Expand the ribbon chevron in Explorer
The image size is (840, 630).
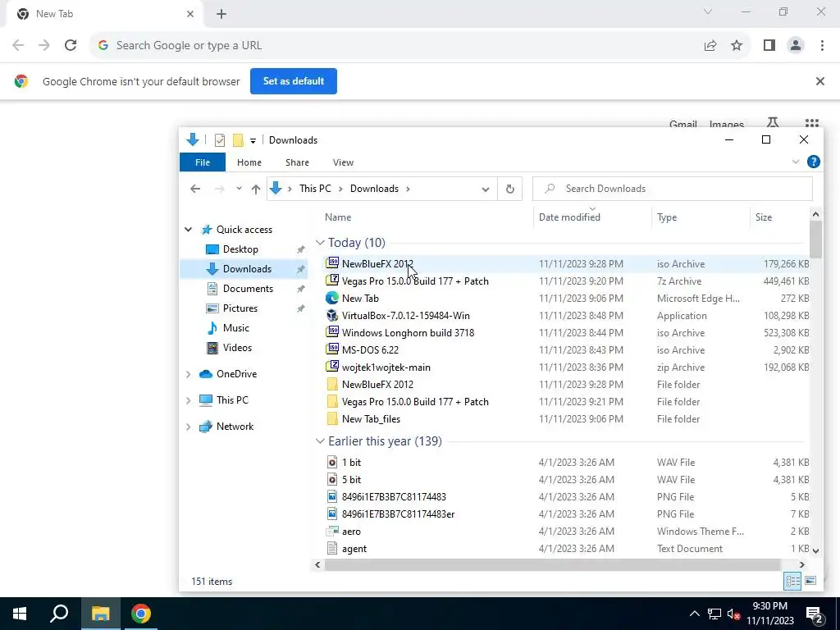click(x=796, y=162)
